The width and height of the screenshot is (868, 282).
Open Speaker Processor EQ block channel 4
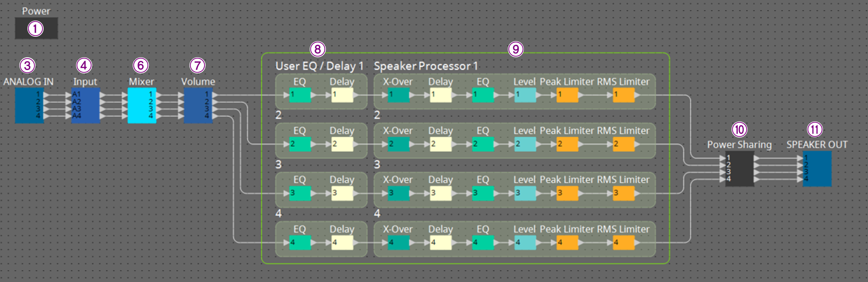point(483,242)
